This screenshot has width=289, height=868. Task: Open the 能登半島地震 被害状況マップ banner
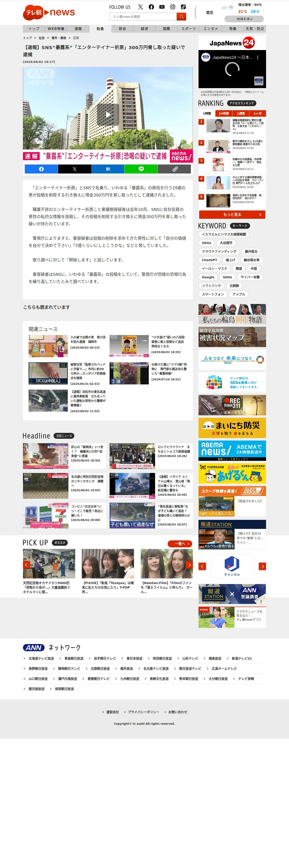232,337
